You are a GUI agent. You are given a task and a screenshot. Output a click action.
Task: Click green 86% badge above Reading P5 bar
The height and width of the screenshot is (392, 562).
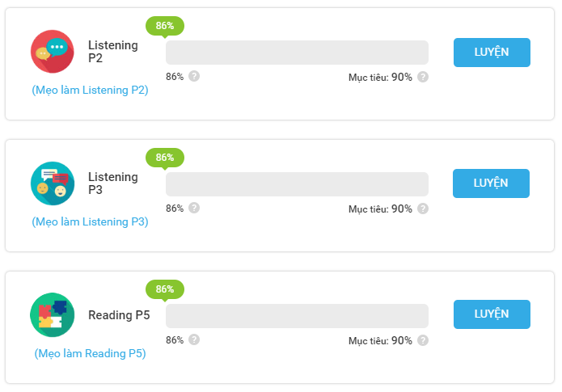[x=165, y=289]
